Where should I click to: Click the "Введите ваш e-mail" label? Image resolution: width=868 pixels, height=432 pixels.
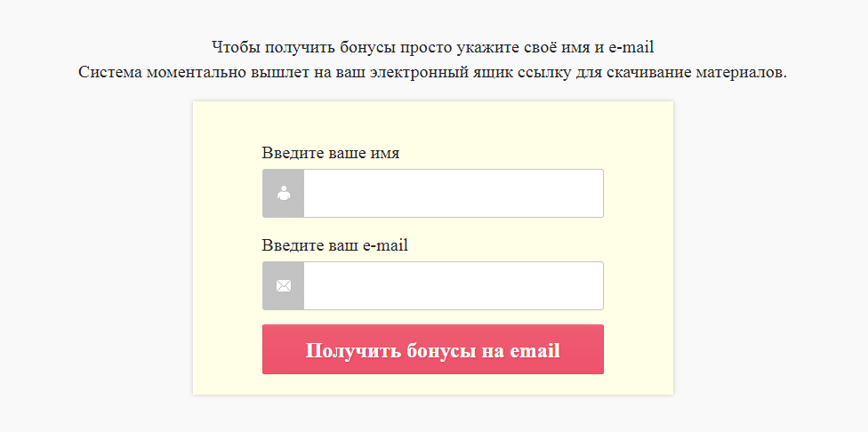pos(334,245)
